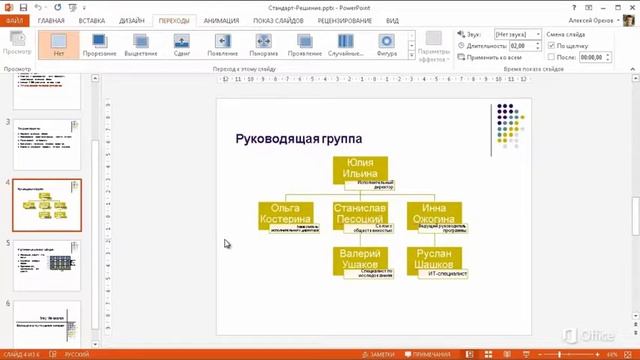Viewport: 640px width, 360px height.
Task: Select slide 3 thumbnail
Action: [47, 144]
